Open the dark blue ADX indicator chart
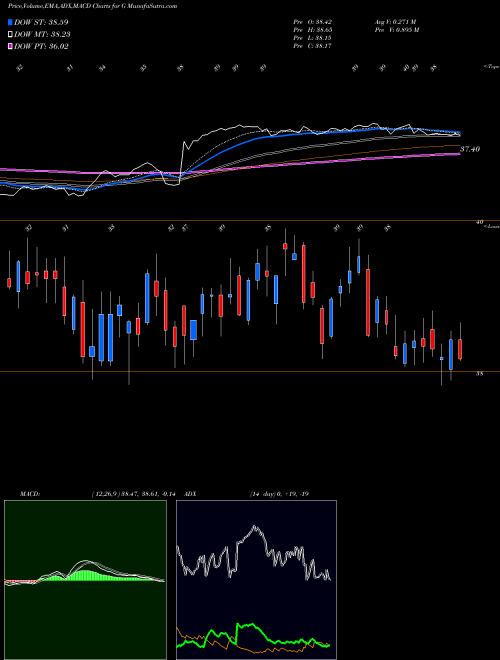The width and height of the screenshot is (500, 660). (256, 580)
